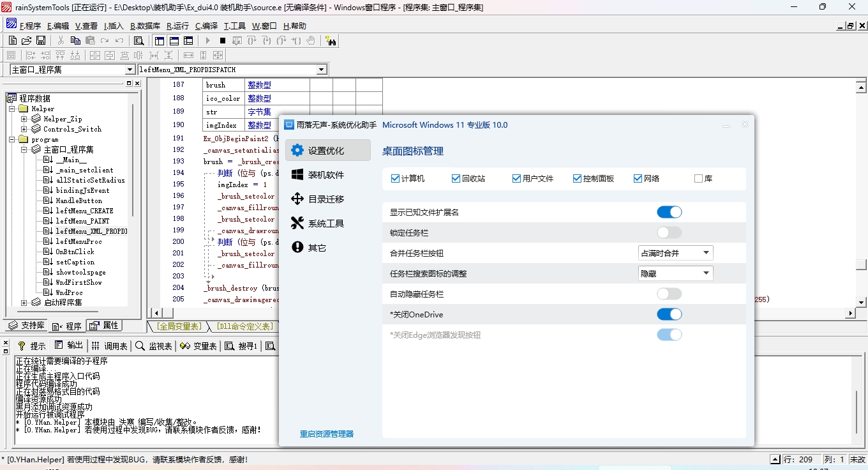Viewport: 868px width, 470px height.
Task: Click the 重启资源管理器 link
Action: point(326,434)
